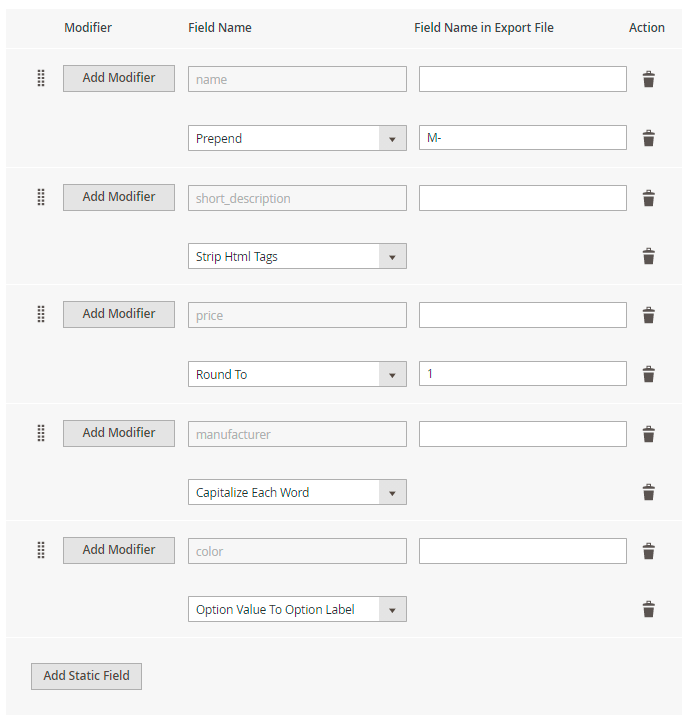Viewport: 685px width, 719px height.
Task: Delete the price field row
Action: click(x=648, y=315)
